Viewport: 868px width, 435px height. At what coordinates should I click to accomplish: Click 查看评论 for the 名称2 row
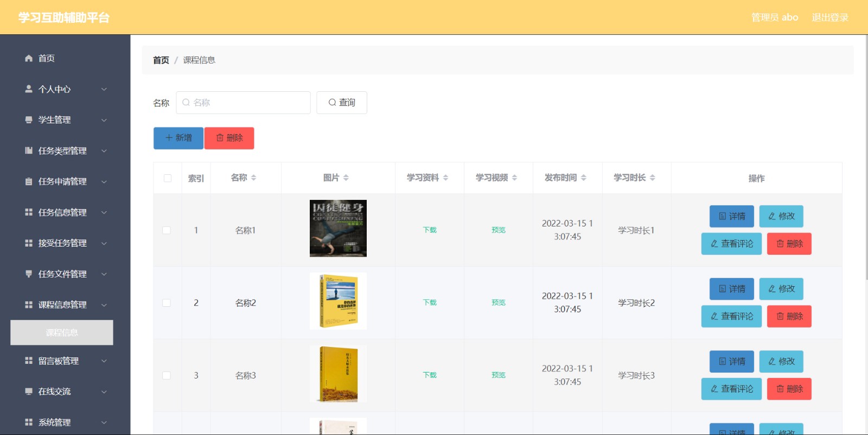click(x=731, y=316)
